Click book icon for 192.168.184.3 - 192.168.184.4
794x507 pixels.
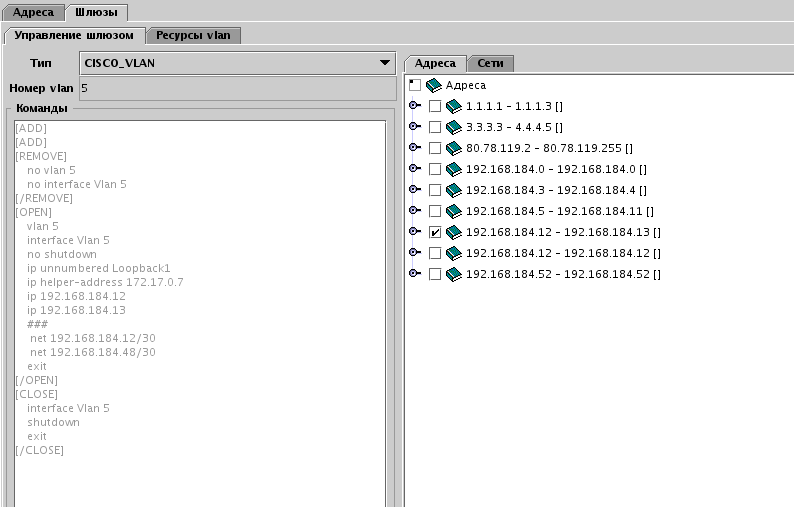click(454, 190)
